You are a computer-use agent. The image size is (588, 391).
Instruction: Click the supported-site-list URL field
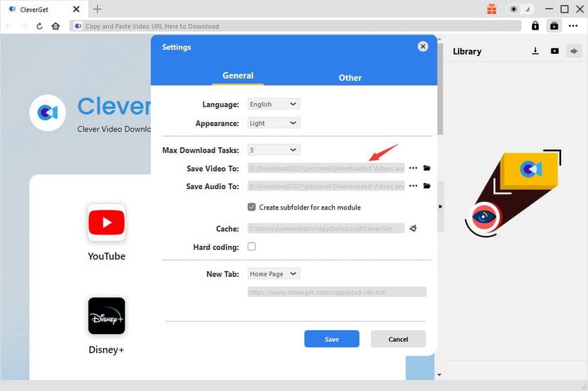pyautogui.click(x=337, y=291)
